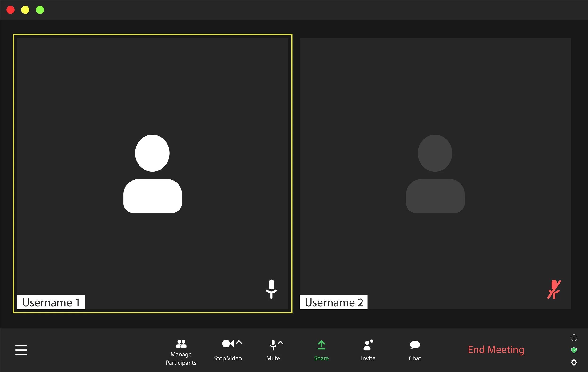Image resolution: width=588 pixels, height=372 pixels.
Task: Select Username 2 video tile avatar
Action: point(435,173)
